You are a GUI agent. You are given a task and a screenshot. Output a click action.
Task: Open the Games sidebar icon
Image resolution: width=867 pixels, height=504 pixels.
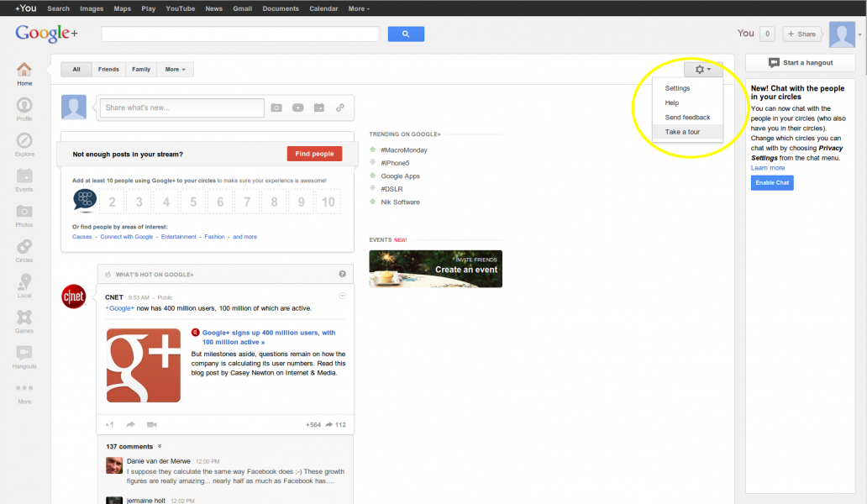pyautogui.click(x=24, y=318)
